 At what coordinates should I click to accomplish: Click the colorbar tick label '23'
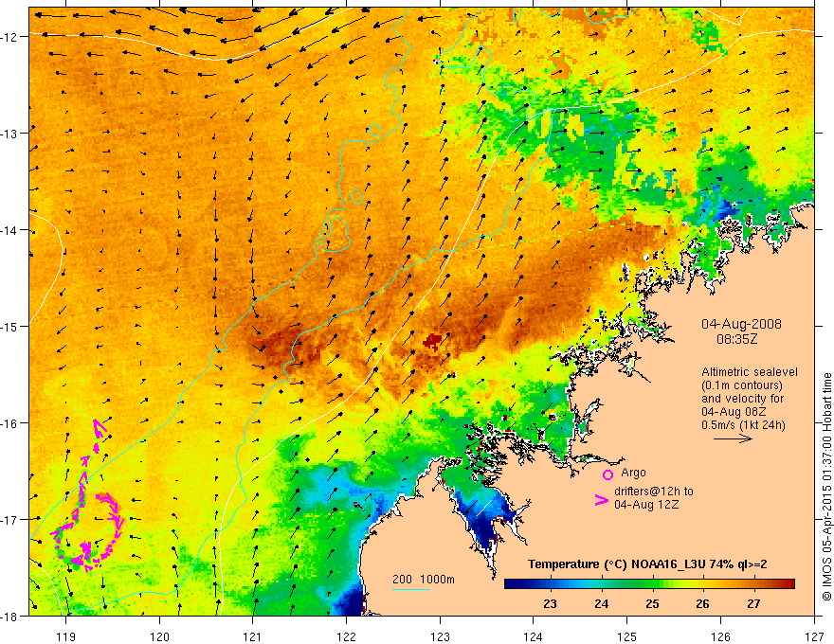point(550,603)
